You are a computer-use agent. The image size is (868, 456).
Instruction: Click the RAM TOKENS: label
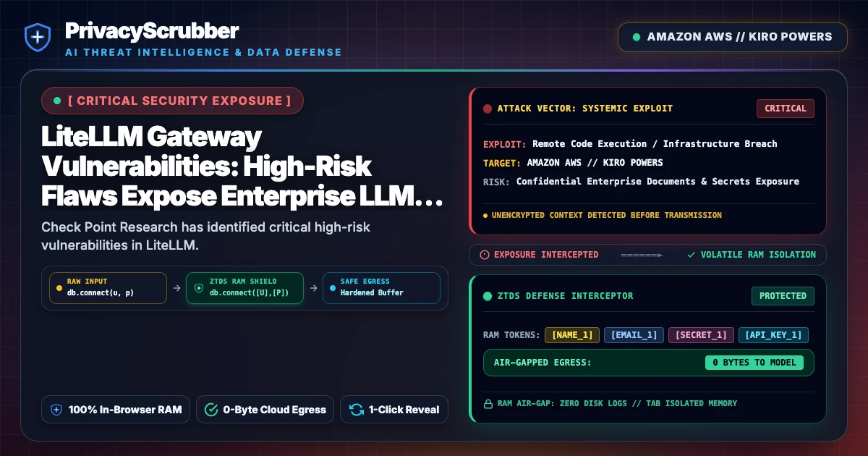[x=511, y=335]
